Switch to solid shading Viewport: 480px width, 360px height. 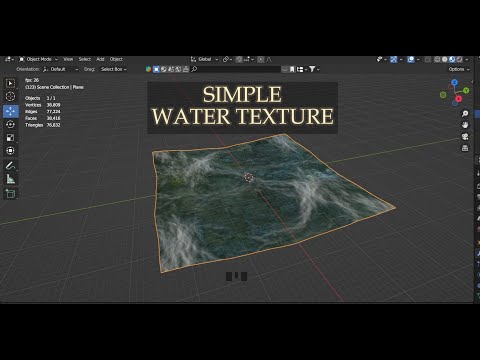(x=445, y=59)
